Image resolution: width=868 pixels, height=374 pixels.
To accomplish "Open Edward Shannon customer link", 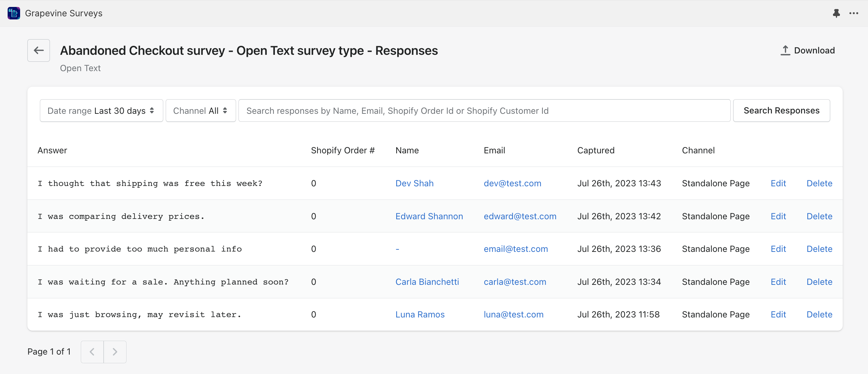I will click(429, 216).
